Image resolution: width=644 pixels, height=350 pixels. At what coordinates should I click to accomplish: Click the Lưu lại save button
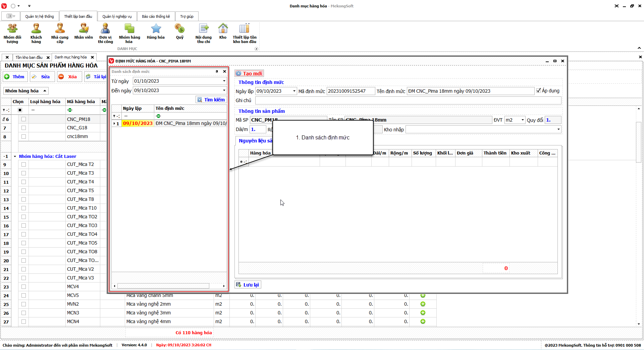[x=248, y=285]
